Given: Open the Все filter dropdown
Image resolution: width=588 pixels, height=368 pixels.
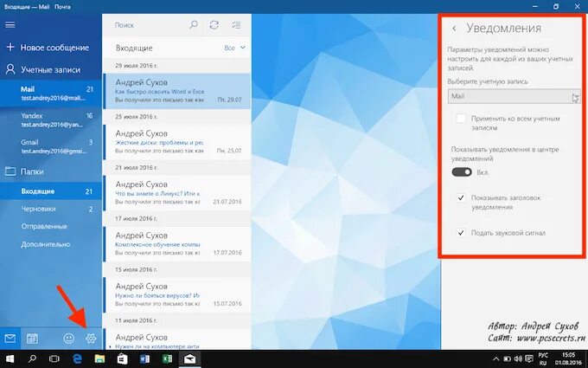Looking at the screenshot, I should pos(234,48).
